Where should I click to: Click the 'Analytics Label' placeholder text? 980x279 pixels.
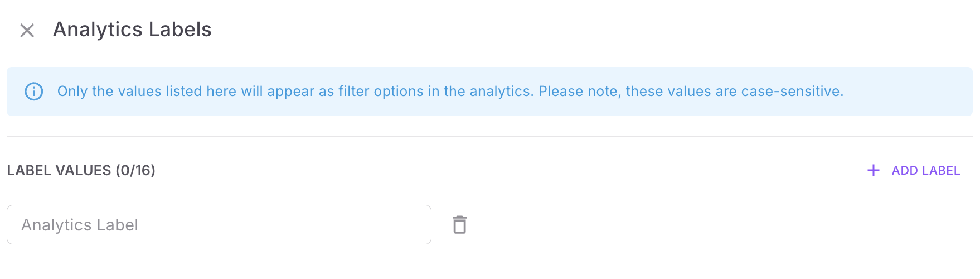tap(80, 225)
